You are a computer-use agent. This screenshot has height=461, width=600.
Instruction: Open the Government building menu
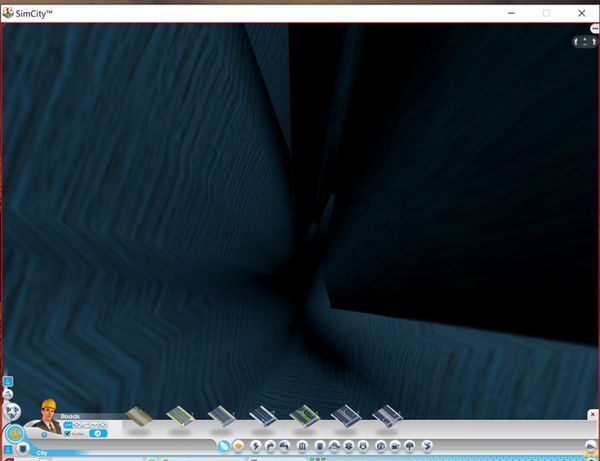point(302,446)
